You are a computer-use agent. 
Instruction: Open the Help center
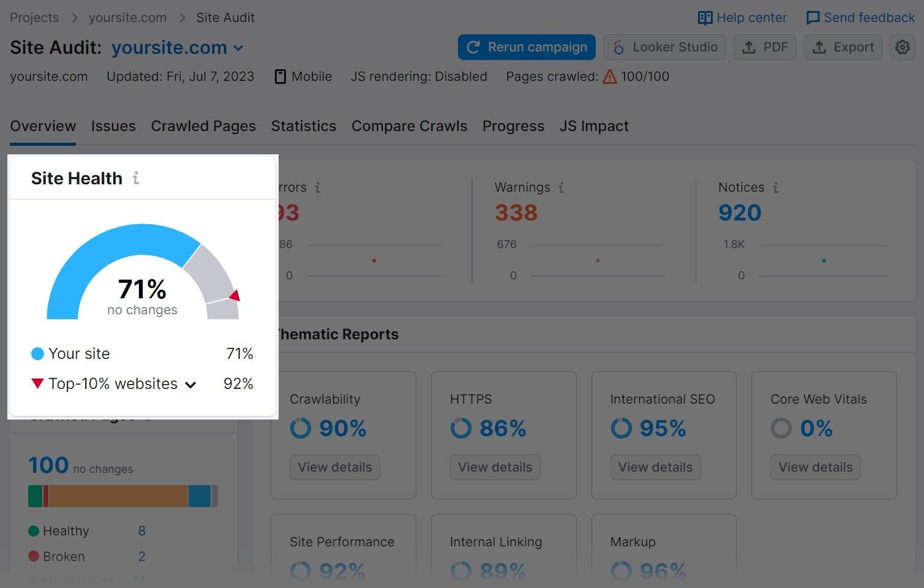(742, 18)
